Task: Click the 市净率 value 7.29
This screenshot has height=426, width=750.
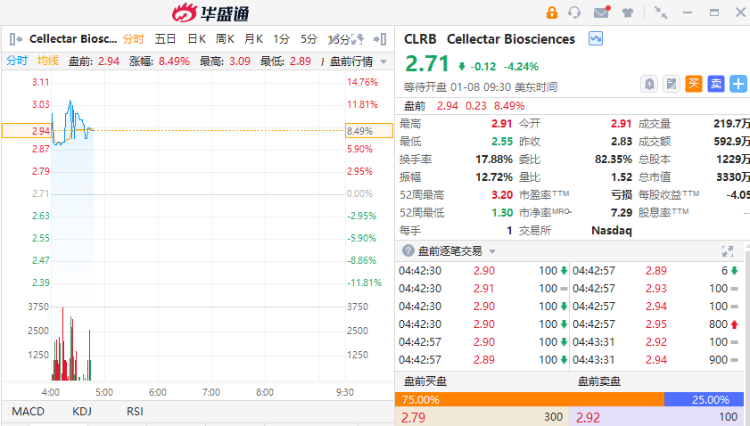Action: (621, 213)
